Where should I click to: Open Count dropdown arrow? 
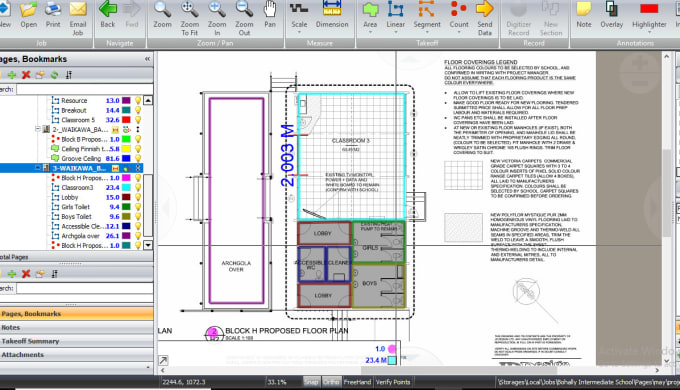coord(459,33)
